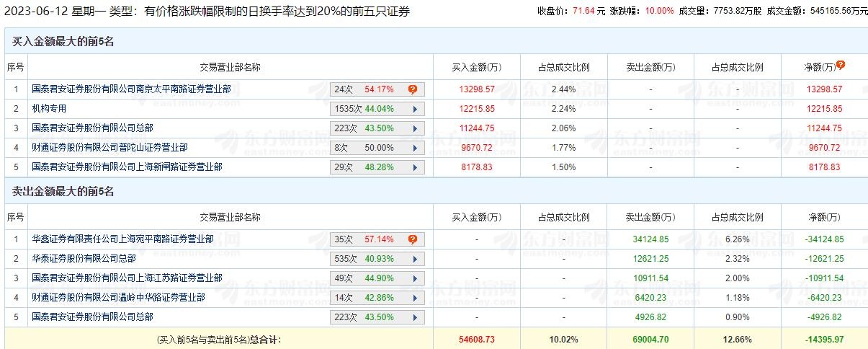Open 华鑫证券 上海宛平南路证券营业部 link

(x=122, y=239)
